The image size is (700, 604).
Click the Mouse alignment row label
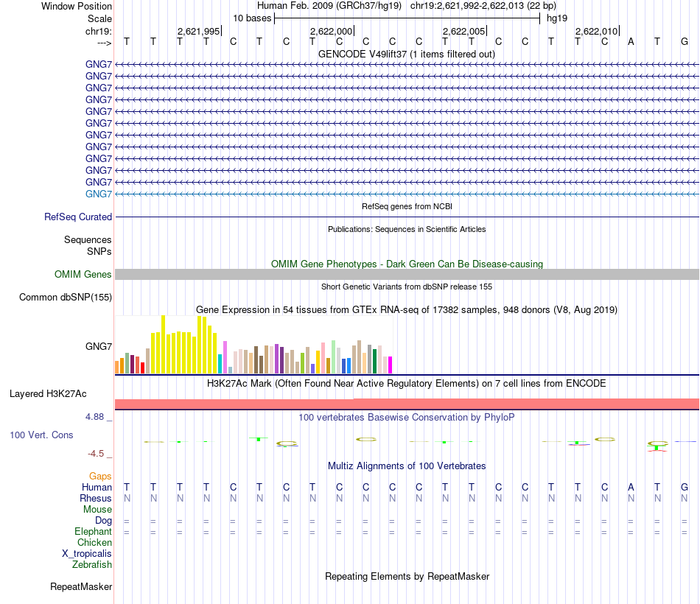click(97, 510)
